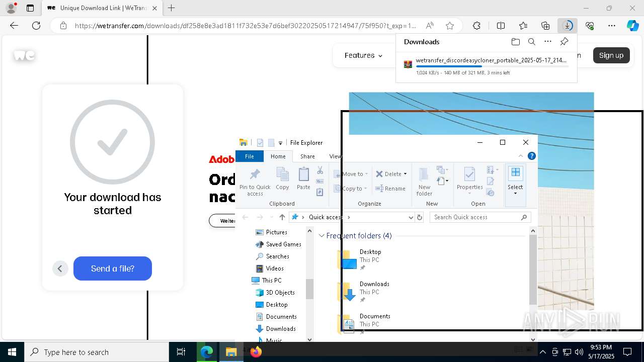Screen dimensions: 644x362
Task: Open Delete dropdown arrow in ribbon
Action: (x=405, y=174)
